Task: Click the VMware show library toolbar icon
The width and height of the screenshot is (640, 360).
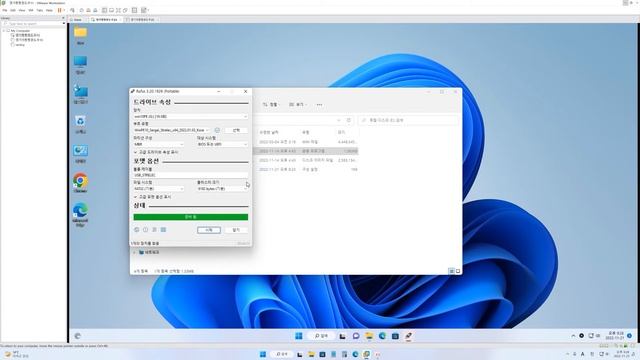Action: pyautogui.click(x=104, y=10)
